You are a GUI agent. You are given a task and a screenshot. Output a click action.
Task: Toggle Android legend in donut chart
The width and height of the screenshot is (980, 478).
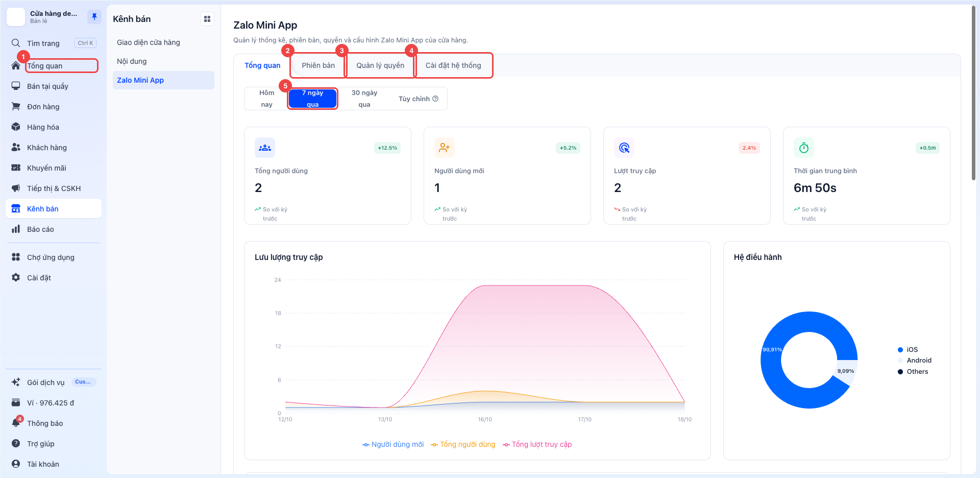click(915, 360)
